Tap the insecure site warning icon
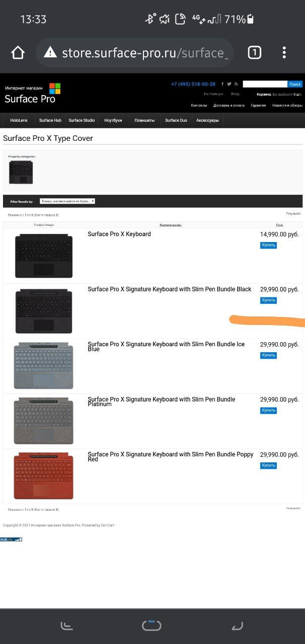305x644 pixels. [x=50, y=52]
